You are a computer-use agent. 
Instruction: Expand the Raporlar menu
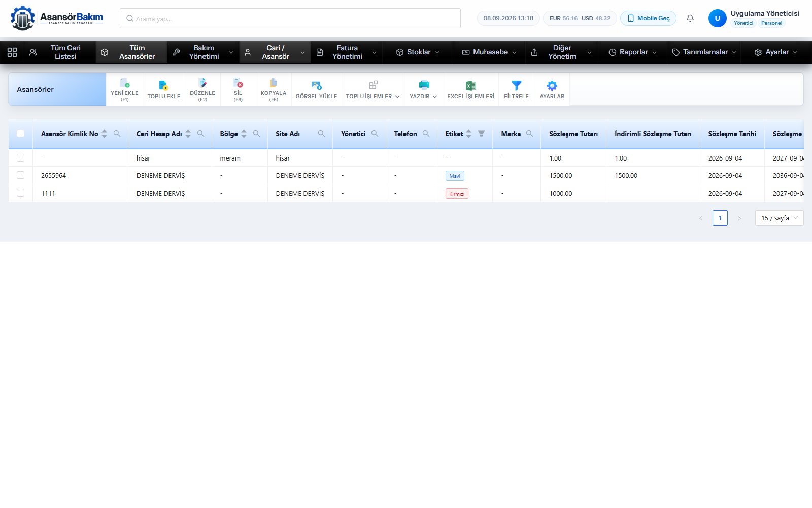[633, 52]
